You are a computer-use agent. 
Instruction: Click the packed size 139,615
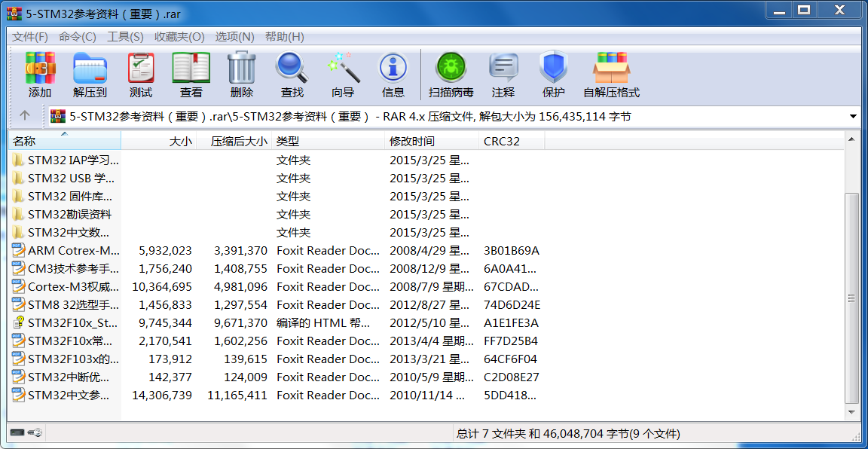tap(246, 359)
